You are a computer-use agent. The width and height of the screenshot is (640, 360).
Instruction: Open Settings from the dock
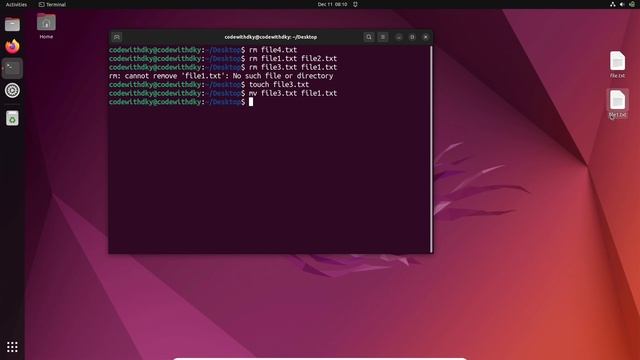tap(12, 91)
